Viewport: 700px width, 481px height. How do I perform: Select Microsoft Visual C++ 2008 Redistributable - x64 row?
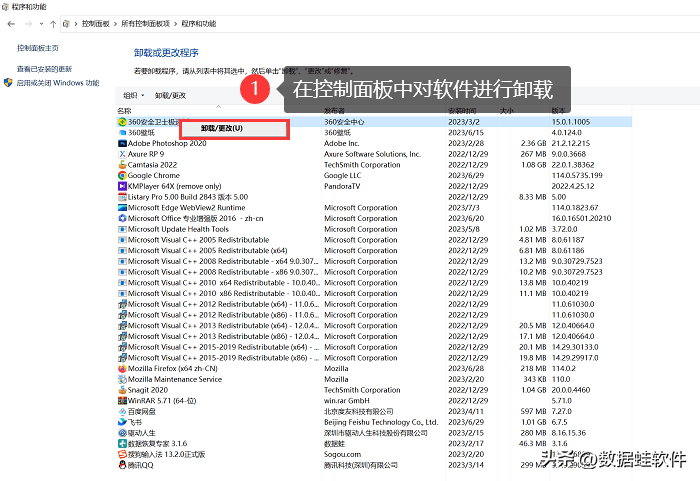tap(374, 261)
